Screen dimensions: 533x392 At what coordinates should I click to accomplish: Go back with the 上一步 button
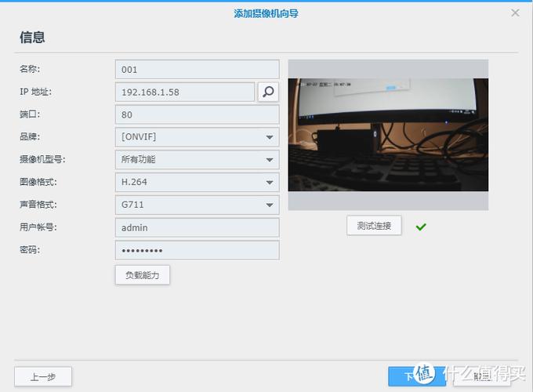point(43,376)
